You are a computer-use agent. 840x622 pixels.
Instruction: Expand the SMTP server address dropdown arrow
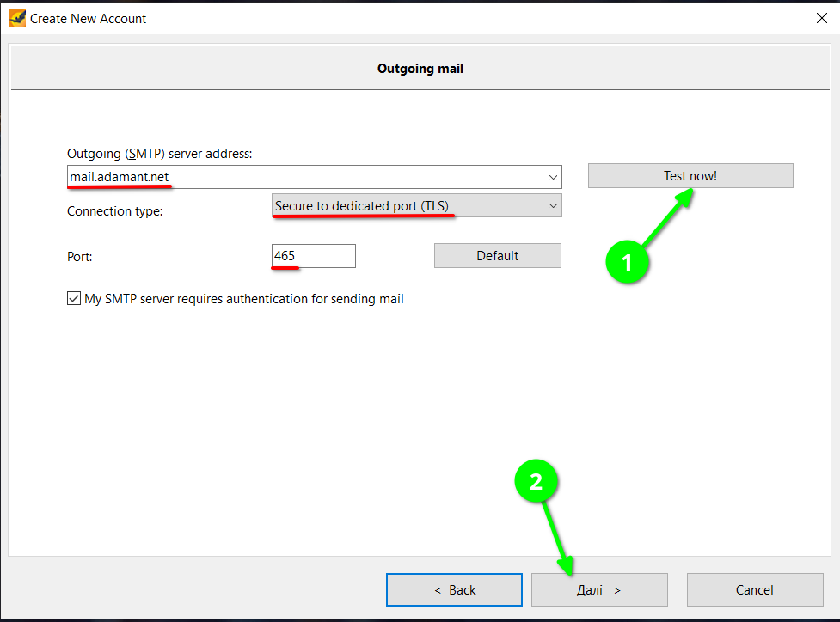tap(552, 178)
